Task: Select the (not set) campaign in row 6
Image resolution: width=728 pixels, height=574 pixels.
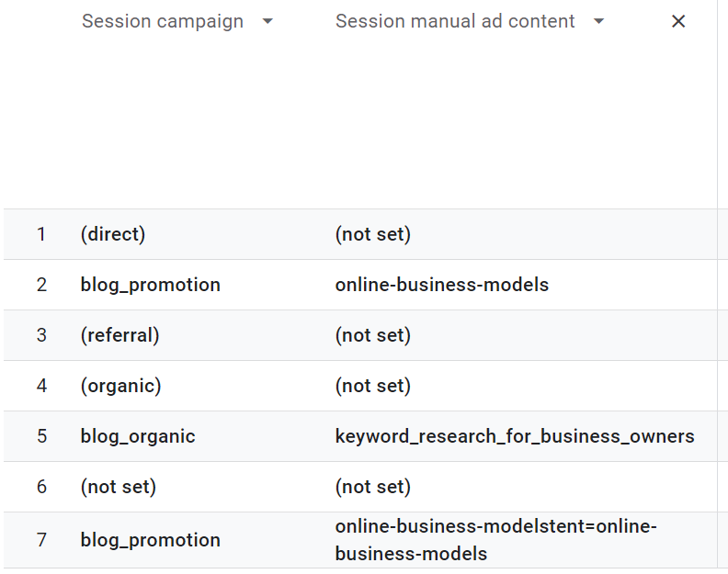Action: point(119,487)
